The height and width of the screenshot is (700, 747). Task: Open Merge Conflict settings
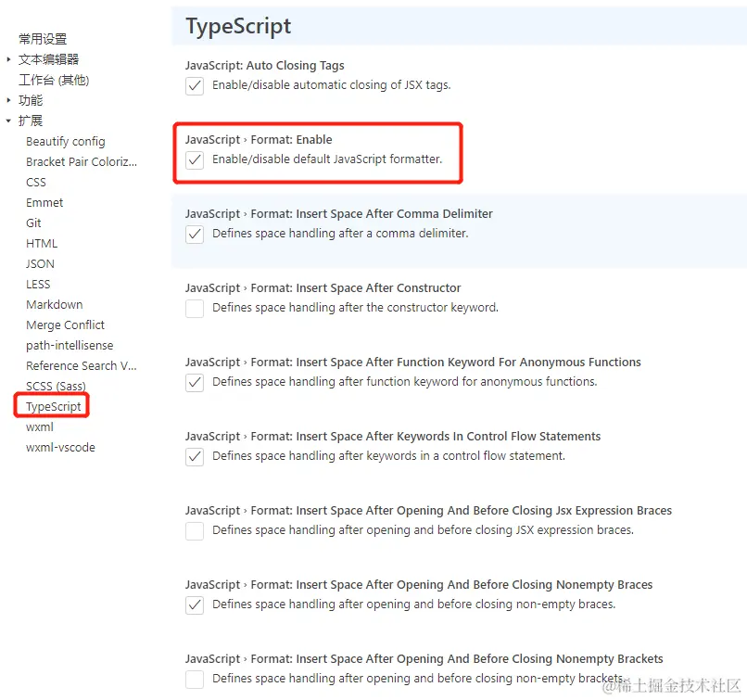[x=65, y=325]
